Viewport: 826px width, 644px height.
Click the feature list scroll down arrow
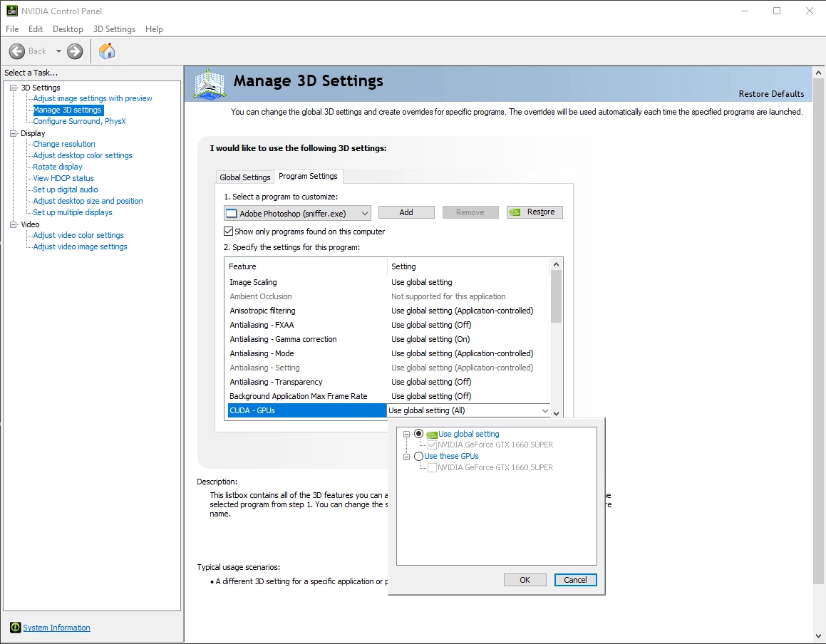pyautogui.click(x=557, y=413)
